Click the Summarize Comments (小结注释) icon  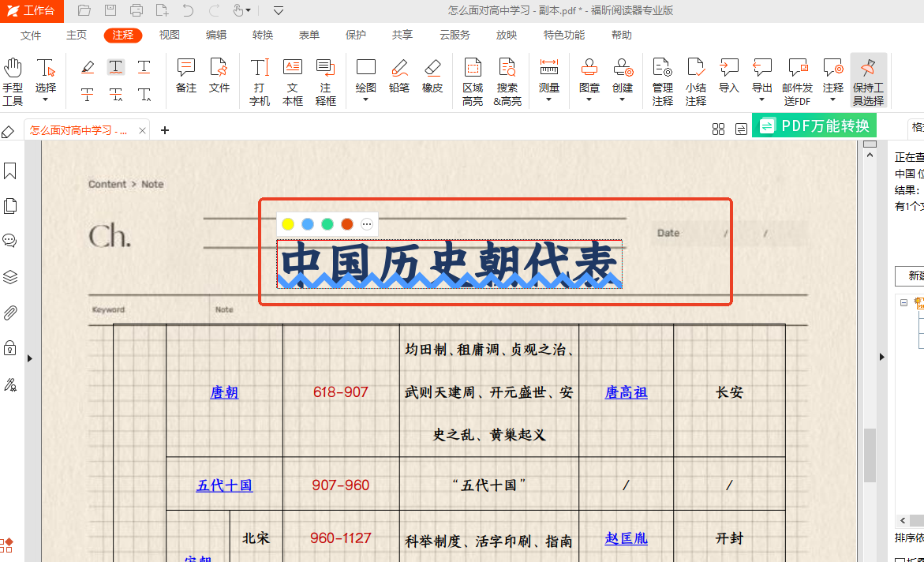(695, 81)
